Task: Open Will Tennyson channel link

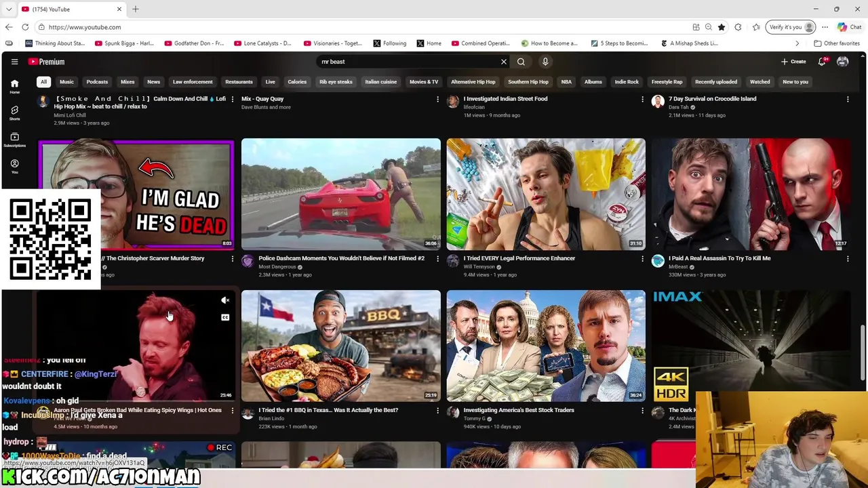Action: (479, 267)
